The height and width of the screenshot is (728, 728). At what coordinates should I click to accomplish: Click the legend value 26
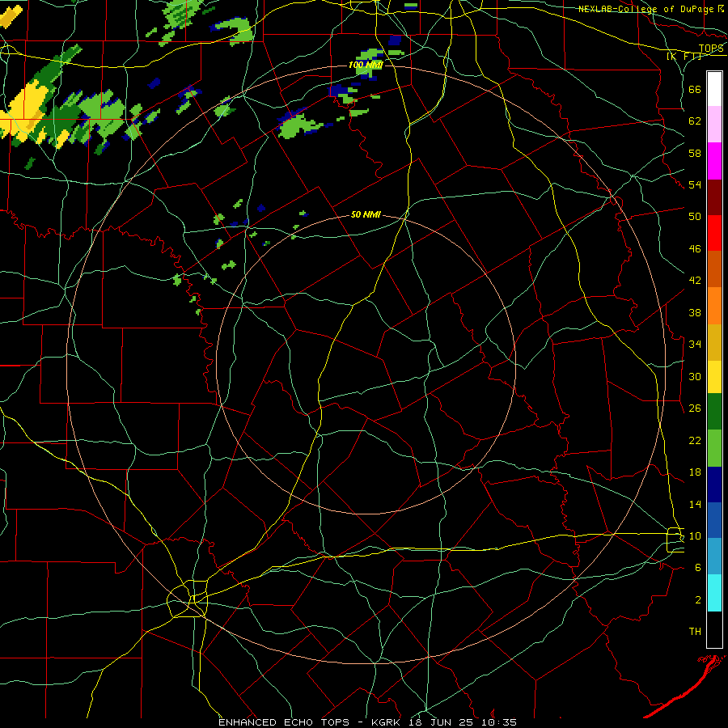pyautogui.click(x=695, y=408)
